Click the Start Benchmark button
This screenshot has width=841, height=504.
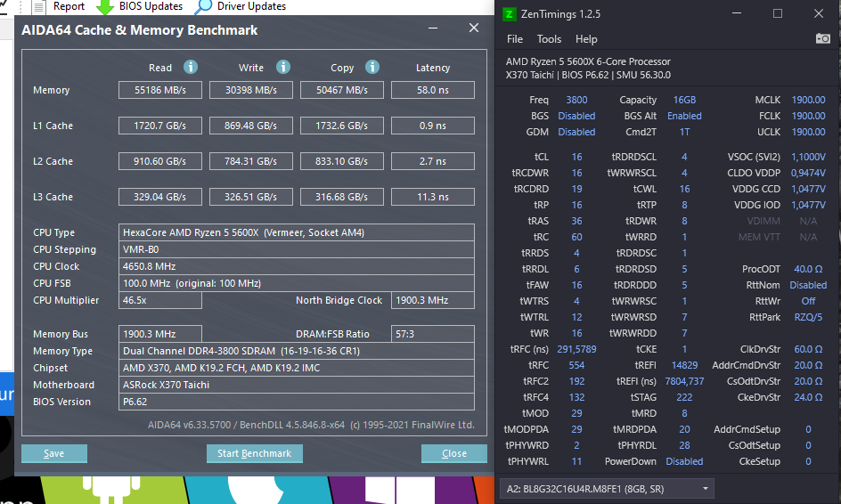coord(254,453)
